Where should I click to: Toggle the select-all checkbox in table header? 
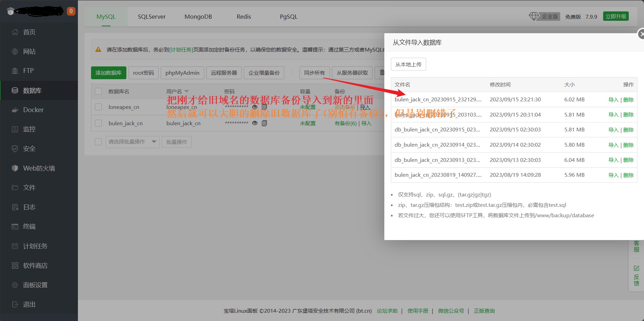tap(98, 91)
